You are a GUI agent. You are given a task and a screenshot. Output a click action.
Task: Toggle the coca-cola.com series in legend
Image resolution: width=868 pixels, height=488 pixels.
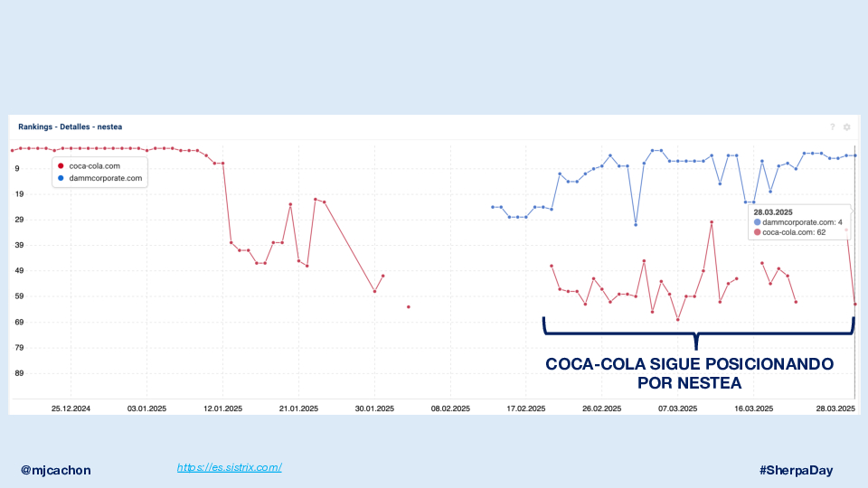coord(94,165)
